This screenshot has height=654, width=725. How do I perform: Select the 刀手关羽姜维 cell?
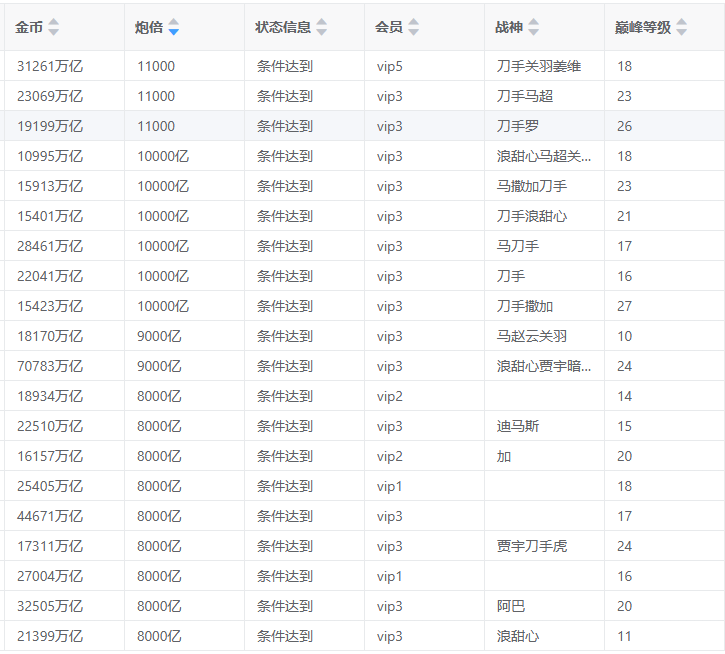coord(538,66)
